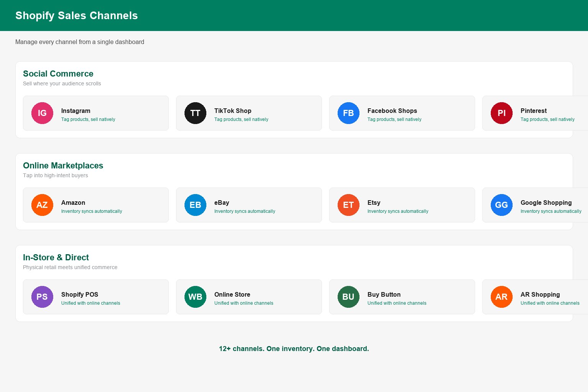Open the eBay marketplace name
Screen dimensions: 588x392
click(222, 203)
